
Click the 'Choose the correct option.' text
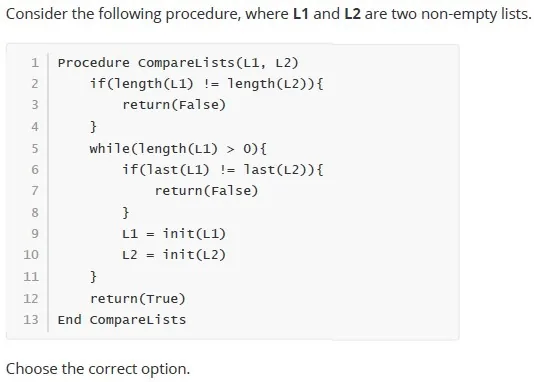point(98,369)
